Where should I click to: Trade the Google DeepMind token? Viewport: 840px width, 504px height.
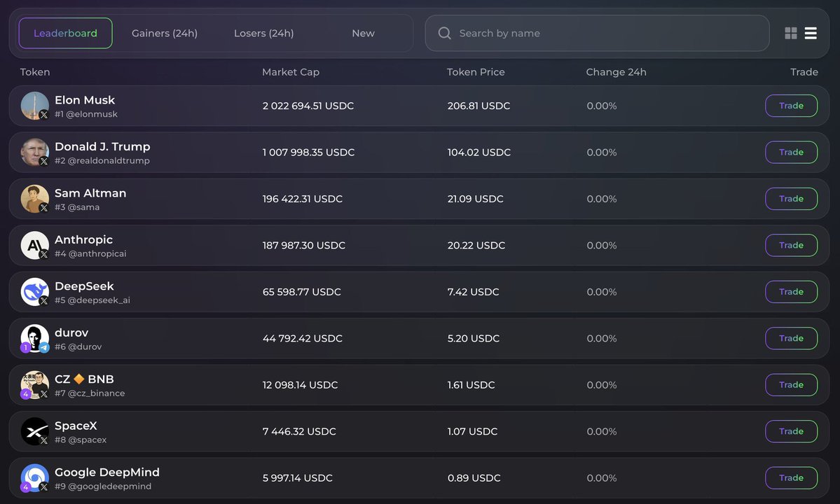coord(791,478)
